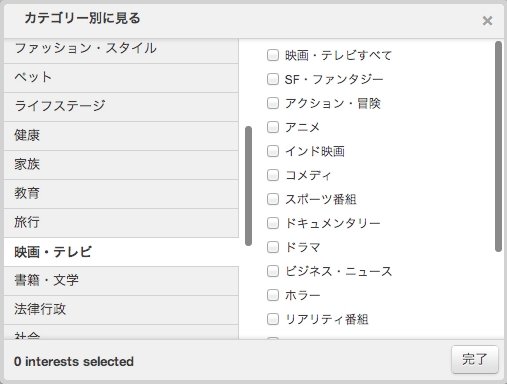Click the ドキュメンタリー label text
Screen dimensions: 507x384
point(332,223)
